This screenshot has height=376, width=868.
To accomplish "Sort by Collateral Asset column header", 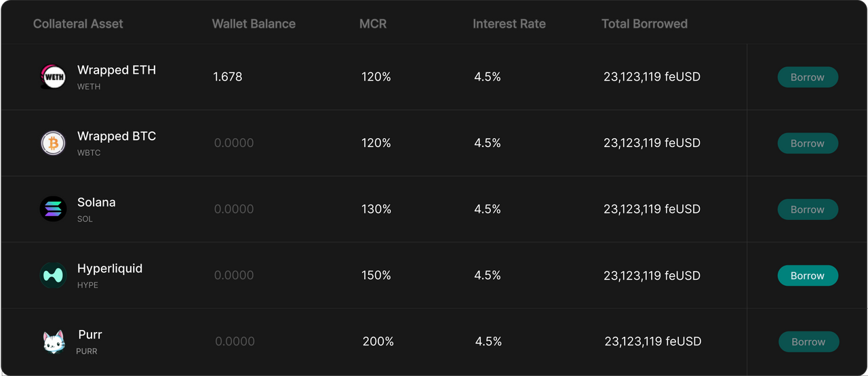I will tap(78, 24).
